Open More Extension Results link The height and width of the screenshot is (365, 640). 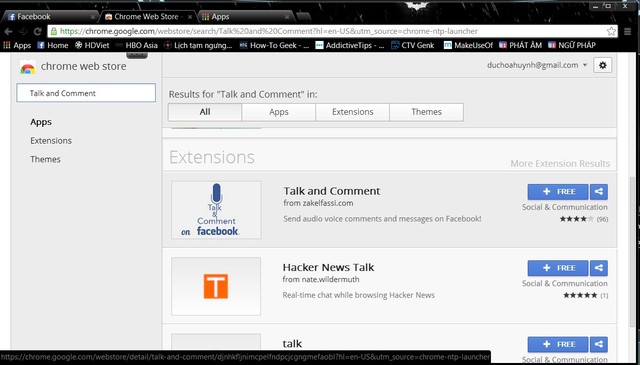pos(560,164)
